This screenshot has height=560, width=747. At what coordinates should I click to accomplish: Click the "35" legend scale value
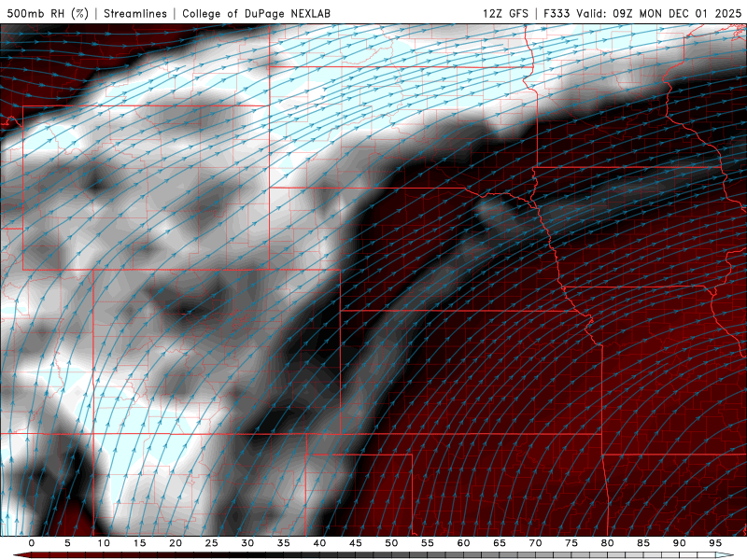284,543
